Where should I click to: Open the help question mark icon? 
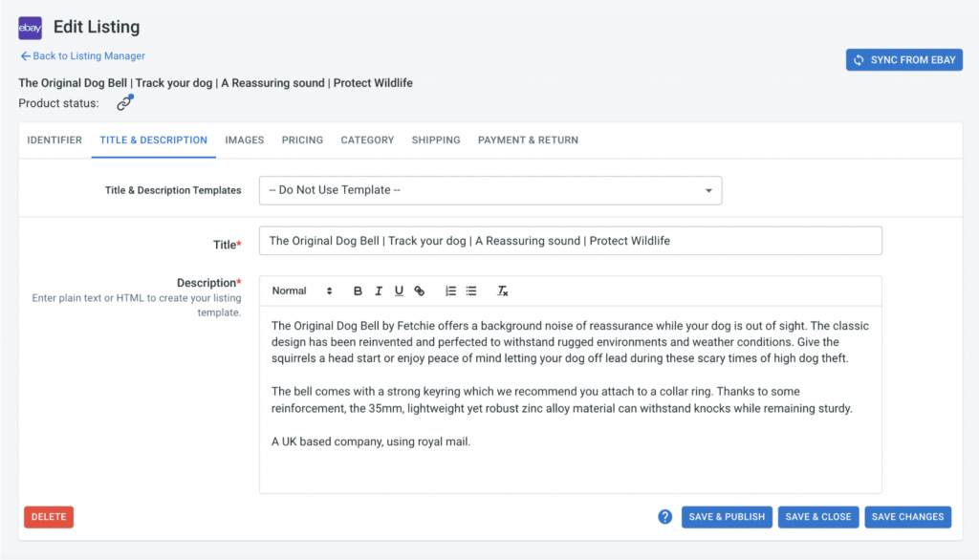(665, 517)
